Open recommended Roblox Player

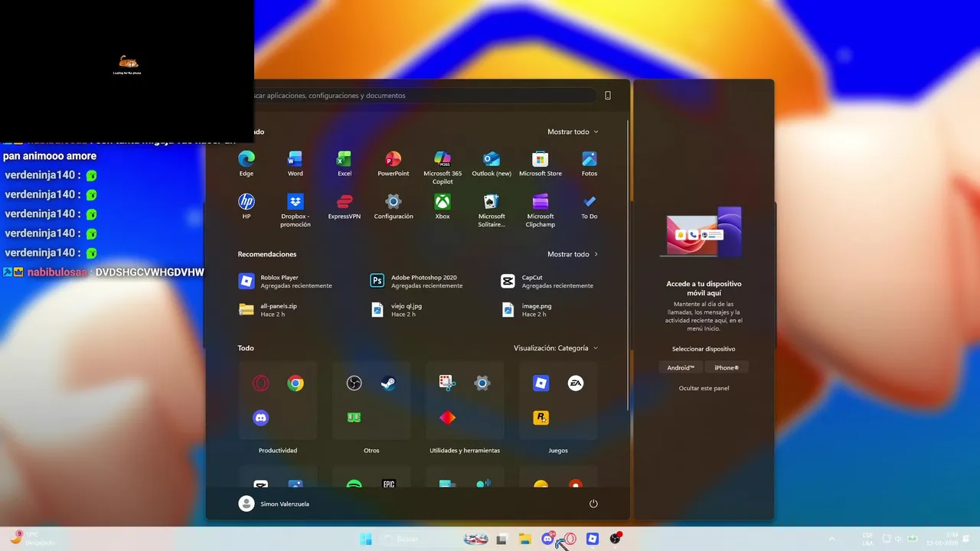coord(287,282)
